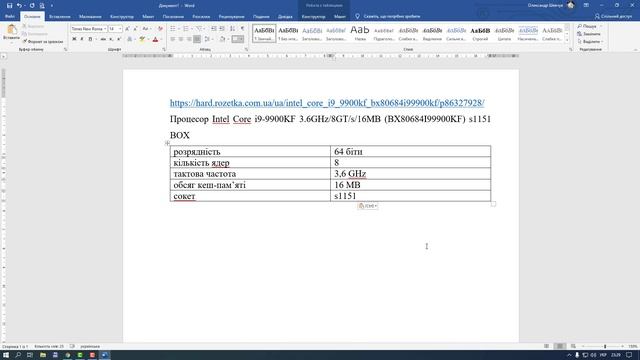Screen dimensions: 640x360
Task: Select the Строгий style
Action: (x=480, y=33)
